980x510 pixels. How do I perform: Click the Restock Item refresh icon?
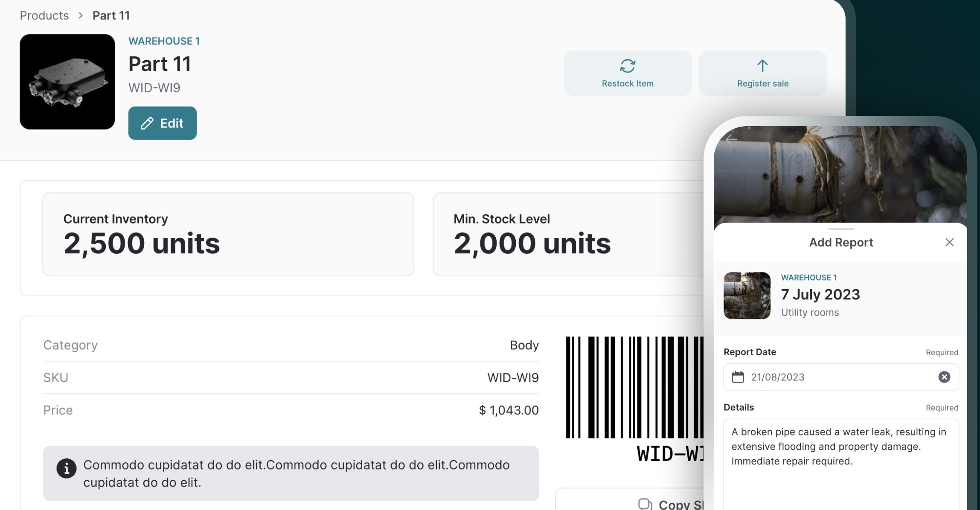click(627, 66)
